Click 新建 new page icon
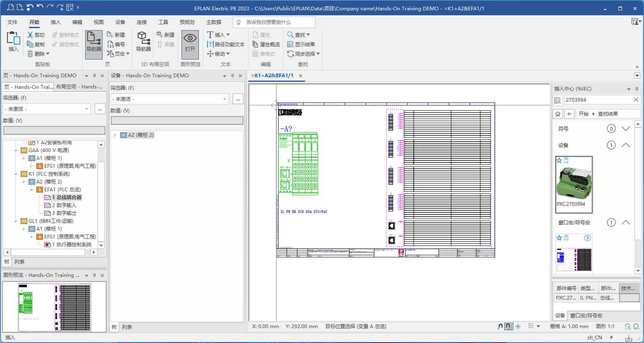 click(x=110, y=35)
